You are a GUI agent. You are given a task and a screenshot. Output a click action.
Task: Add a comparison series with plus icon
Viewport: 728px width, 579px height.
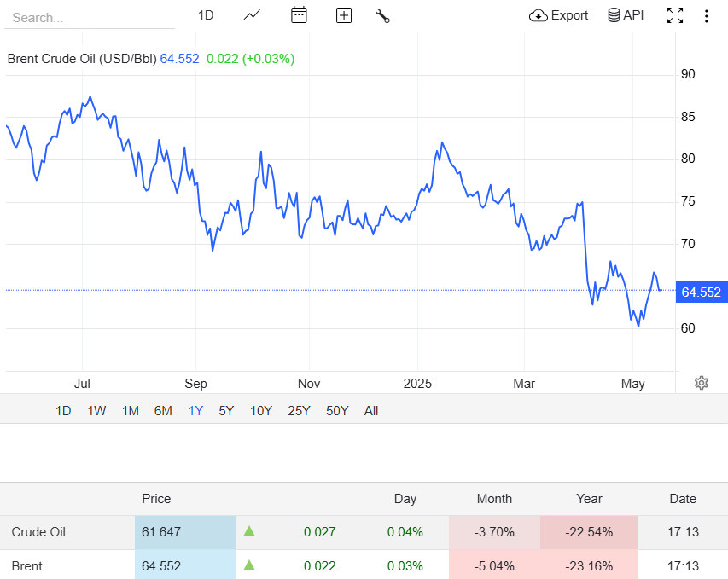click(x=344, y=15)
